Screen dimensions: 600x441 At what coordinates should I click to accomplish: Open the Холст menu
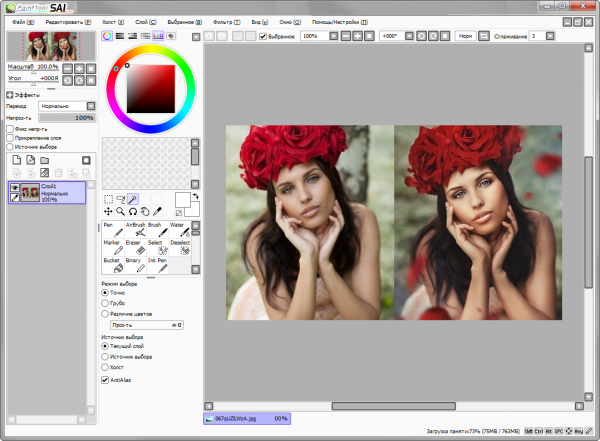coord(113,22)
